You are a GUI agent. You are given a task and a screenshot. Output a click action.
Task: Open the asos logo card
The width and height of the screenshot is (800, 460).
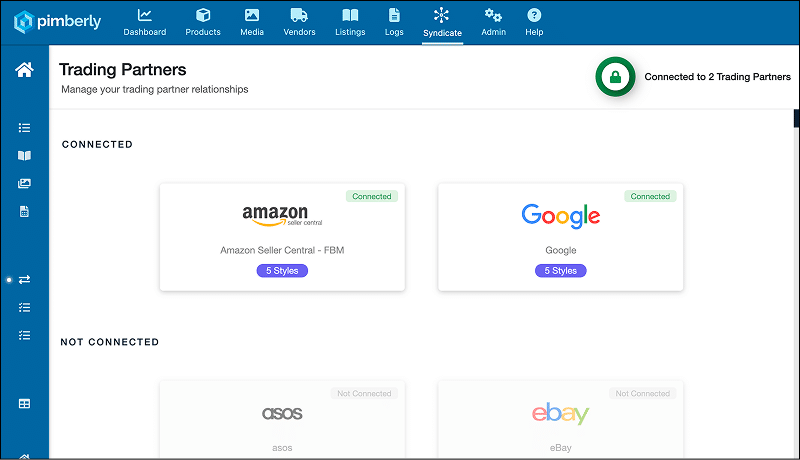(282, 419)
